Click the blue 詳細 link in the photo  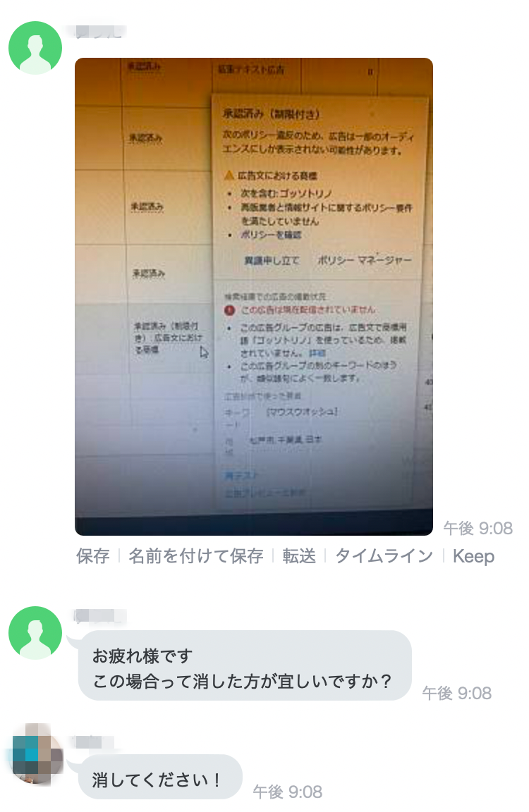[x=317, y=352]
